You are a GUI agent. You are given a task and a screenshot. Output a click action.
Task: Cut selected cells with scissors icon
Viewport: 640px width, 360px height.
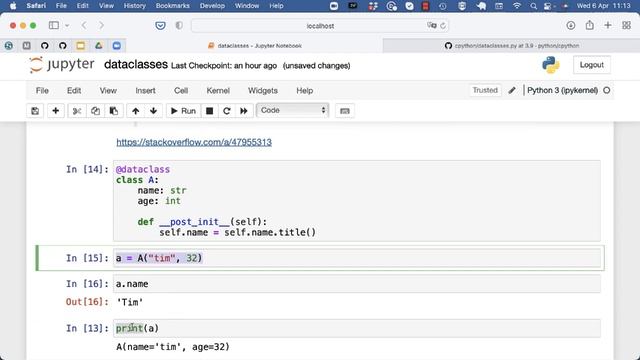77,111
